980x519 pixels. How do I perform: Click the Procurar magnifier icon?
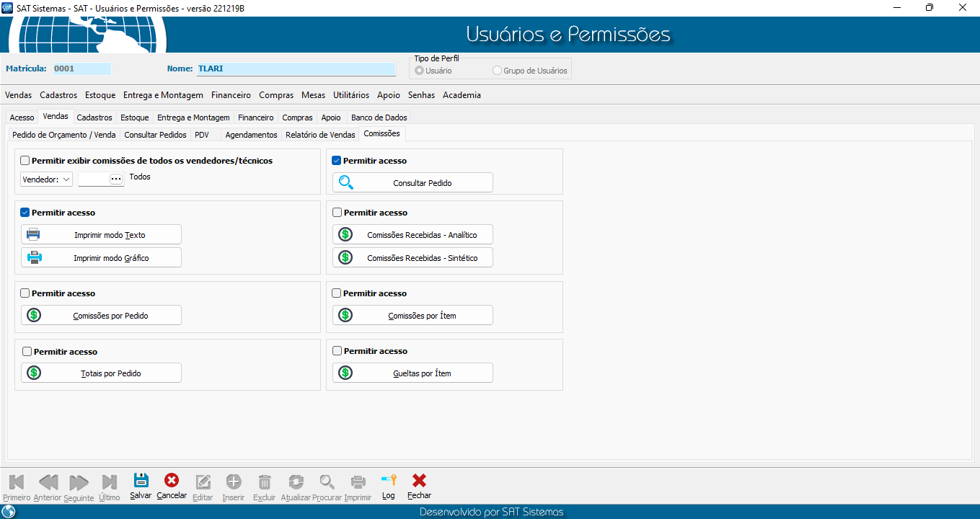pos(327,482)
